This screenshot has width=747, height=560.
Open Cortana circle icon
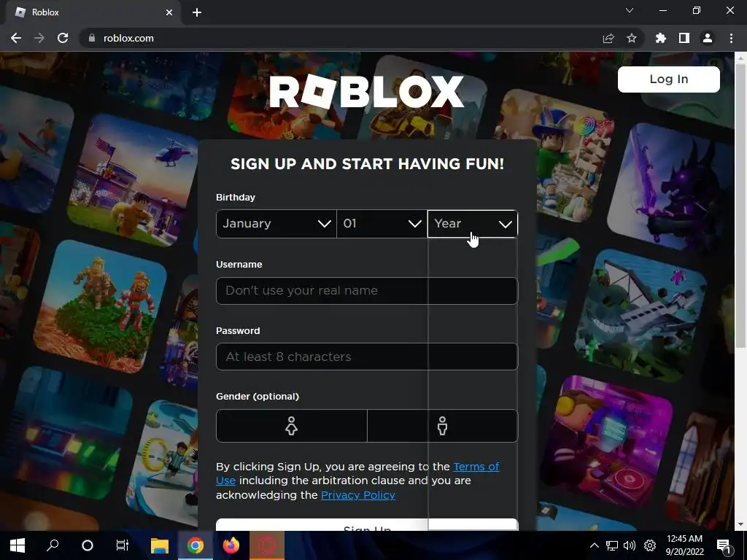pyautogui.click(x=88, y=545)
